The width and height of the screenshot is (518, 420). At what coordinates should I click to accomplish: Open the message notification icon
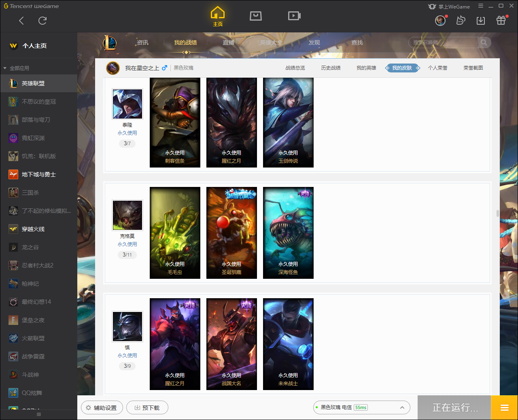point(461,20)
